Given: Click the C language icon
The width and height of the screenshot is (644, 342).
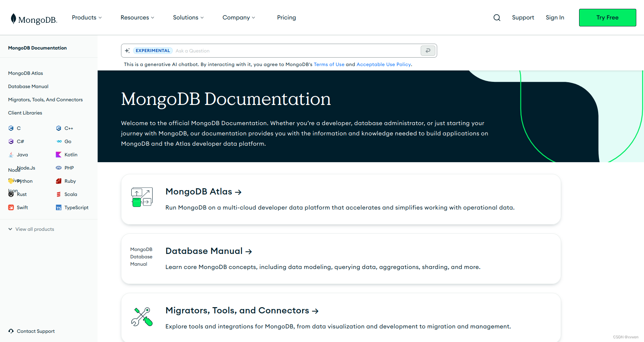Looking at the screenshot, I should point(11,128).
